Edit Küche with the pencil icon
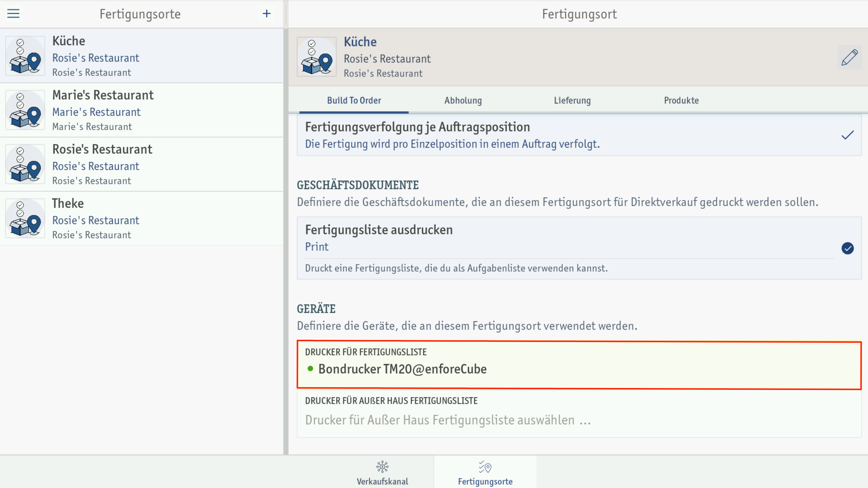This screenshot has width=868, height=488. click(850, 57)
